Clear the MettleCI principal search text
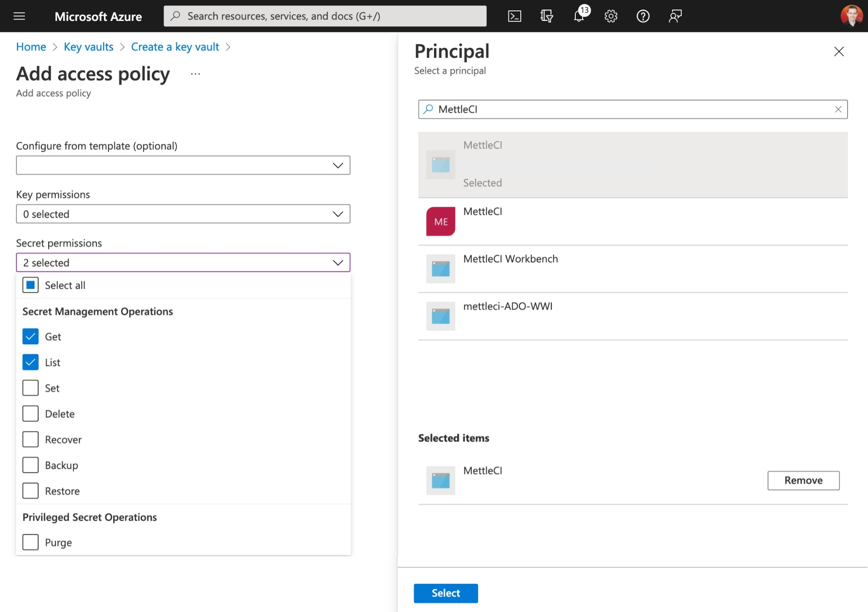This screenshot has height=612, width=868. click(x=838, y=109)
